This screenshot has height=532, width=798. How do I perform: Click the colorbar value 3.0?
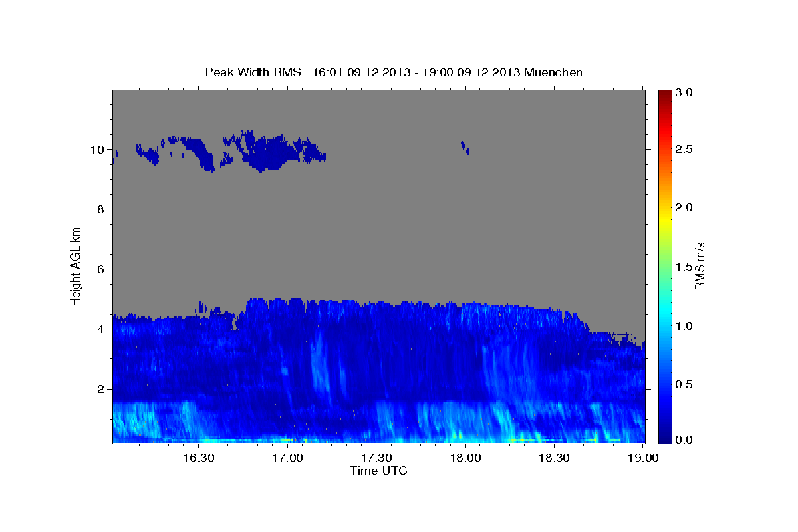(684, 93)
